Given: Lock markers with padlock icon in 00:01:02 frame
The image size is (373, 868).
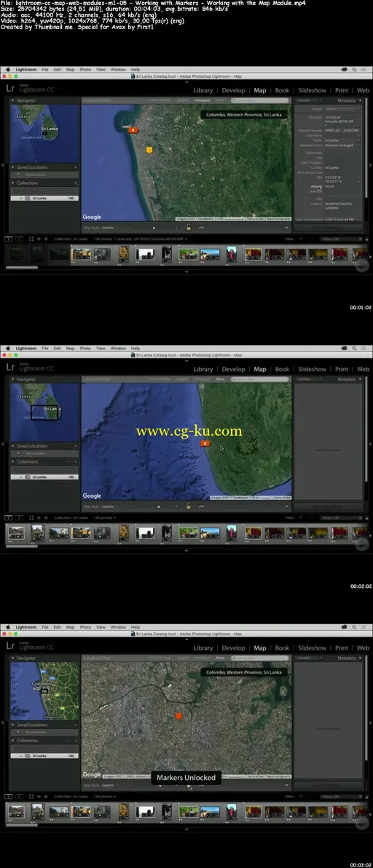Looking at the screenshot, I should point(189,227).
